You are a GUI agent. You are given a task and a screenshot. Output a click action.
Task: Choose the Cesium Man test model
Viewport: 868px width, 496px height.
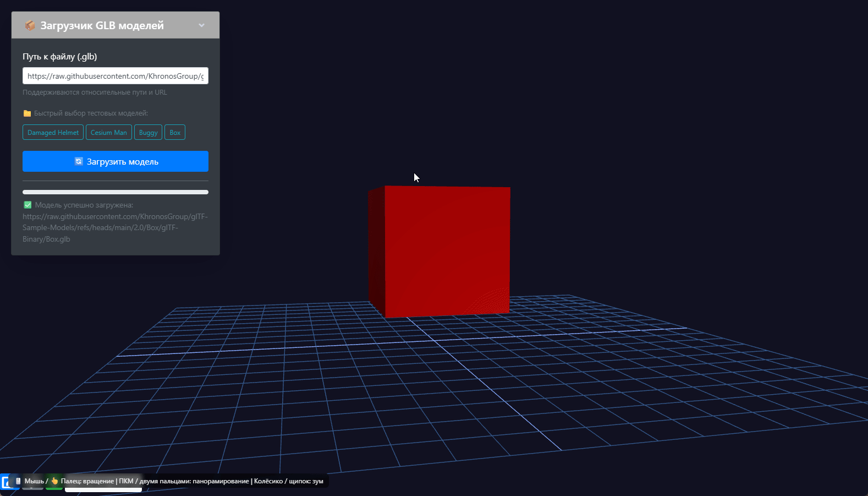tap(109, 133)
